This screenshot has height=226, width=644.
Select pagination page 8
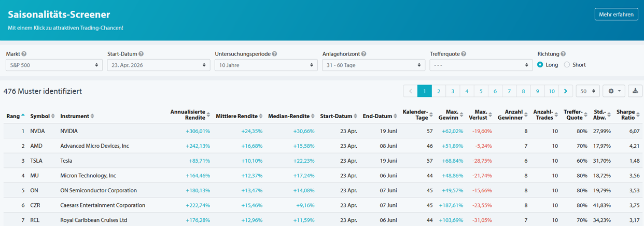523,91
